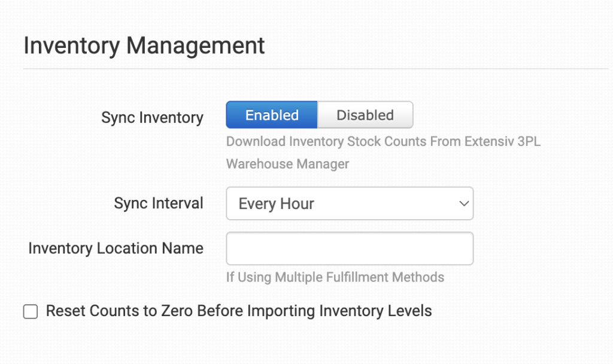This screenshot has width=613, height=364.
Task: Click the Inventory Management section heading
Action: tap(144, 45)
